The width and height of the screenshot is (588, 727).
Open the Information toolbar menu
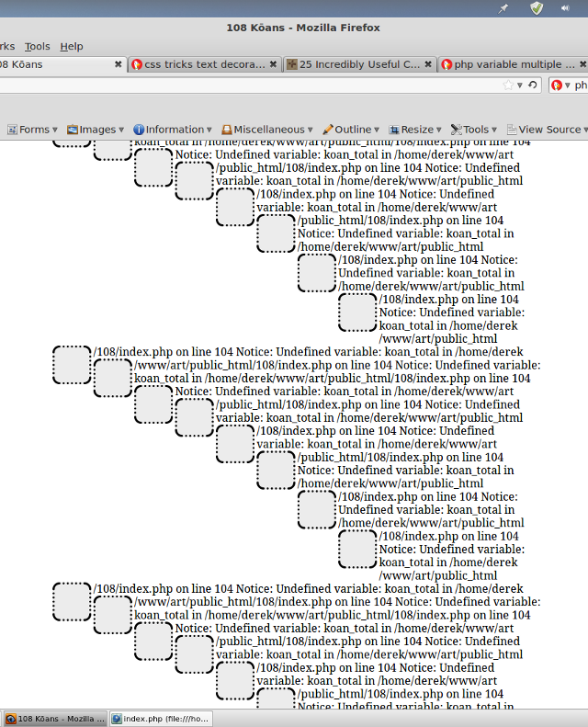173,130
